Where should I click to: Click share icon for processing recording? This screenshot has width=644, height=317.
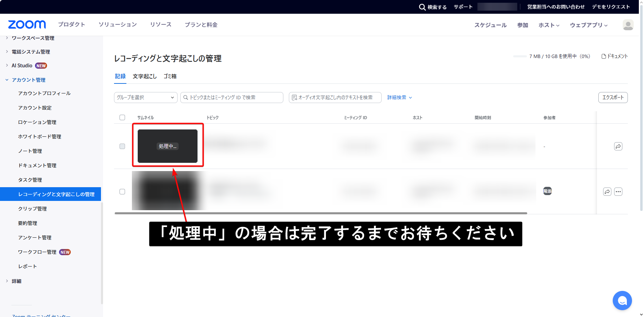(618, 146)
